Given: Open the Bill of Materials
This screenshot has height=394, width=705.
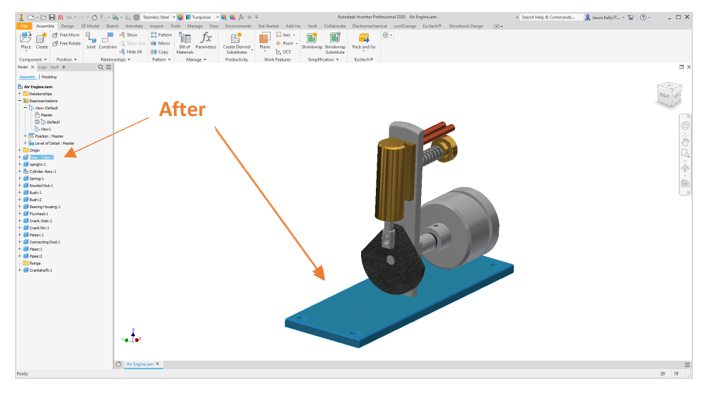Looking at the screenshot, I should coord(184,43).
